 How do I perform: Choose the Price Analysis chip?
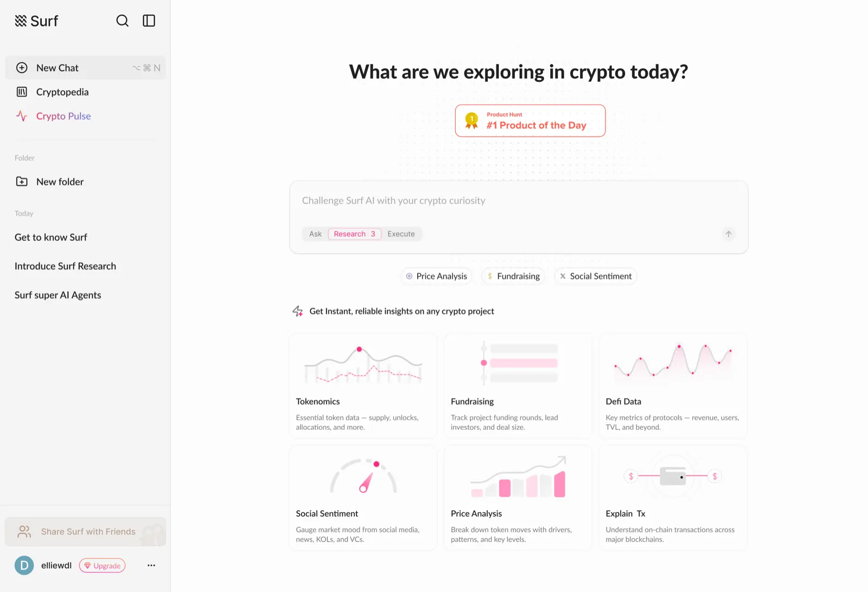point(437,276)
